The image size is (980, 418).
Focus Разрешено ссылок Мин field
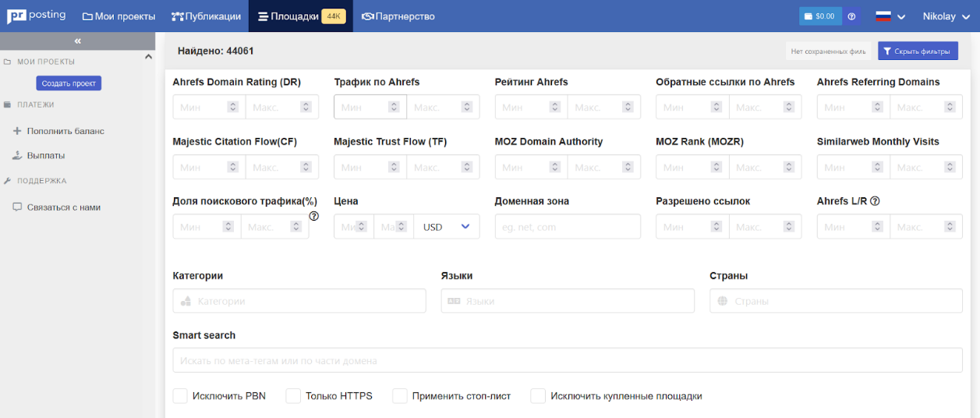pyautogui.click(x=692, y=227)
